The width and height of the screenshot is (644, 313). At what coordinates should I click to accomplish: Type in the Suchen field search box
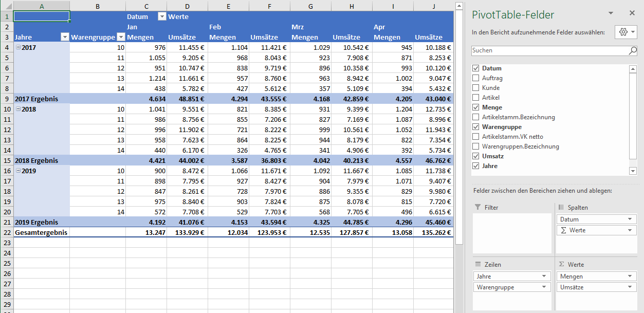tap(547, 50)
